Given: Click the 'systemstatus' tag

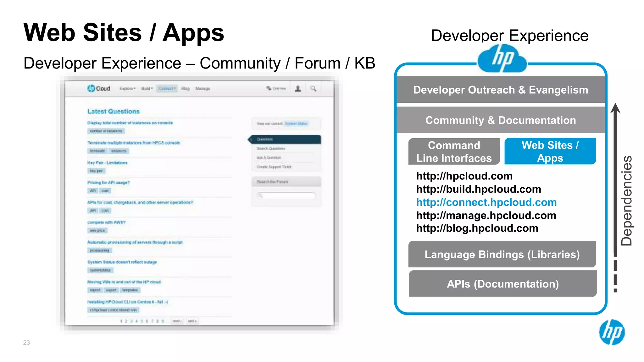Looking at the screenshot, I should (100, 270).
